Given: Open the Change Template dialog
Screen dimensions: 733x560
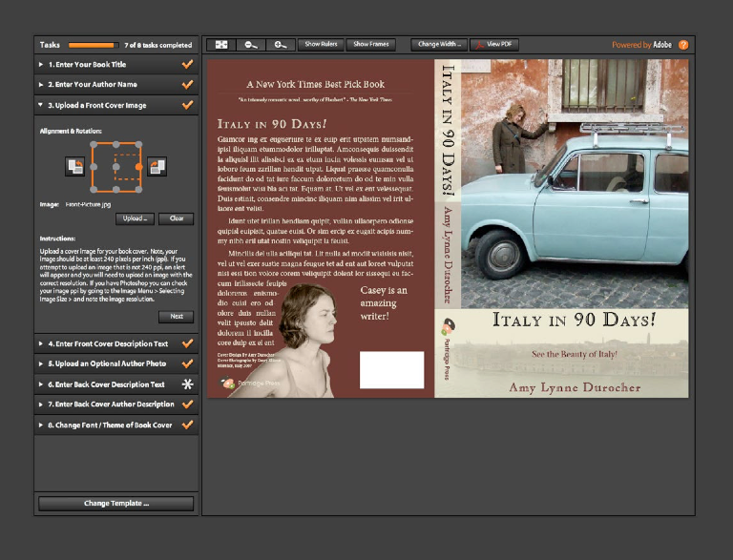Looking at the screenshot, I should (x=115, y=504).
